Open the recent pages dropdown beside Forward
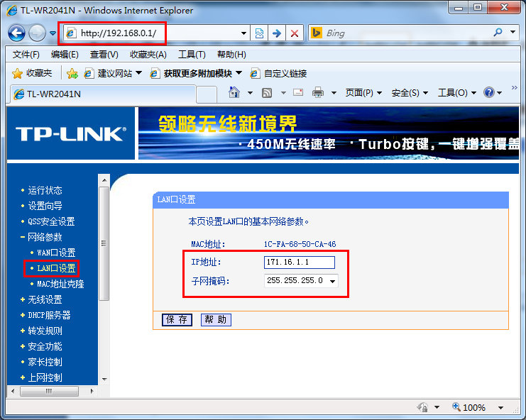Screen dimensions: 526x420 [x=53, y=33]
